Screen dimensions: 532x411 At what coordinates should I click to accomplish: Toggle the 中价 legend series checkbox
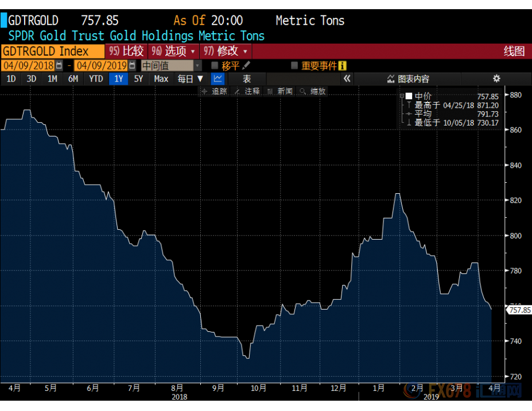pos(409,96)
